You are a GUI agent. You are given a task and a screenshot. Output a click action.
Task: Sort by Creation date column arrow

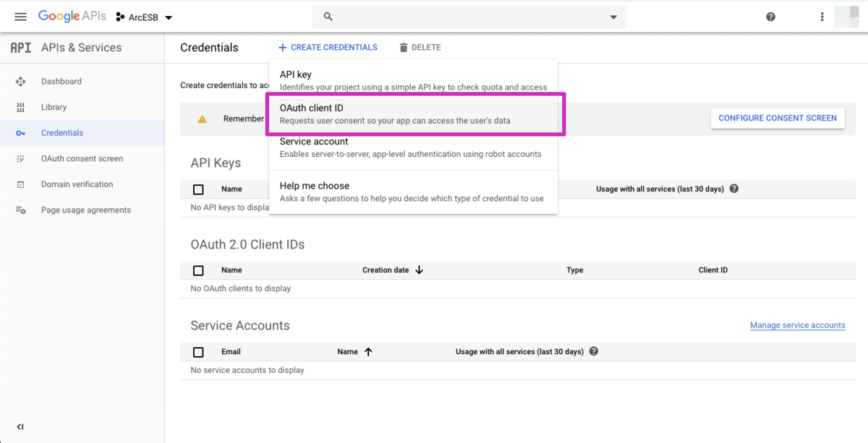[x=419, y=270]
